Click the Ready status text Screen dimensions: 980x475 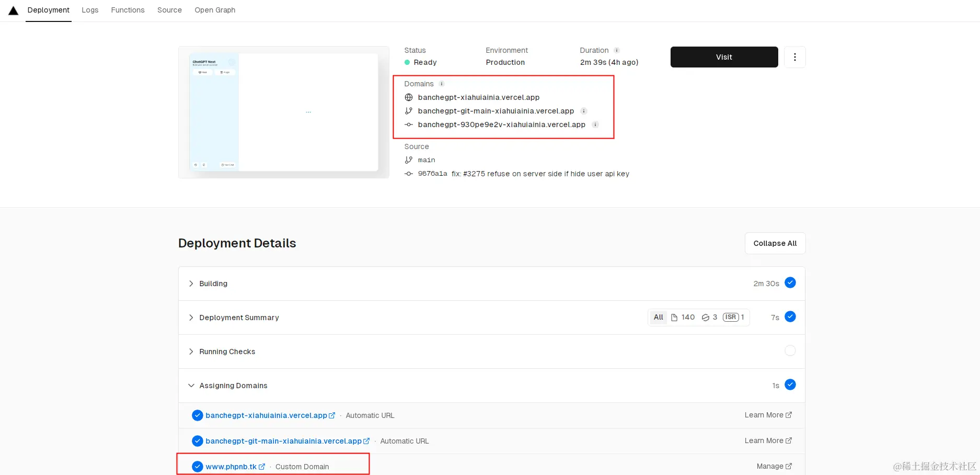425,62
